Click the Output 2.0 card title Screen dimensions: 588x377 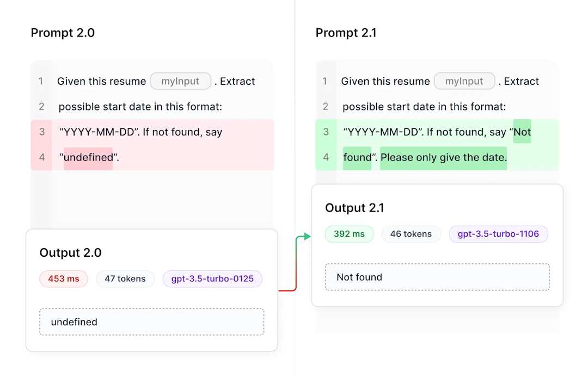click(x=70, y=253)
